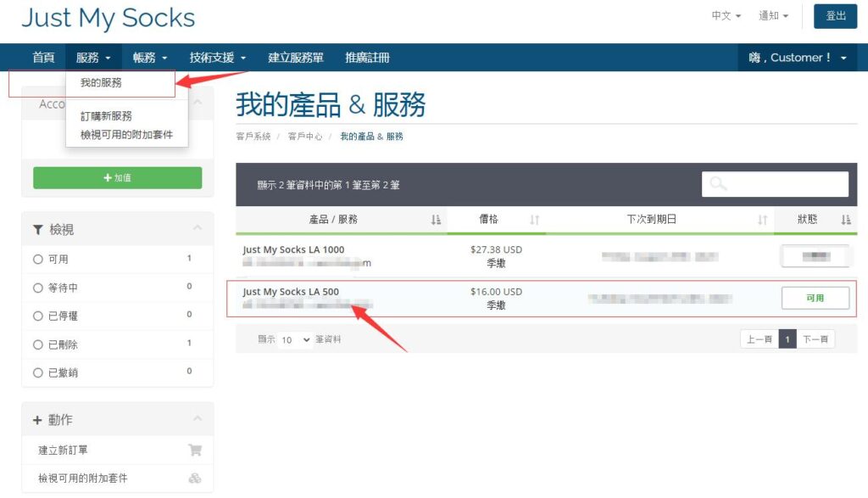Click the green 加值 button
The height and width of the screenshot is (498, 868).
[117, 178]
